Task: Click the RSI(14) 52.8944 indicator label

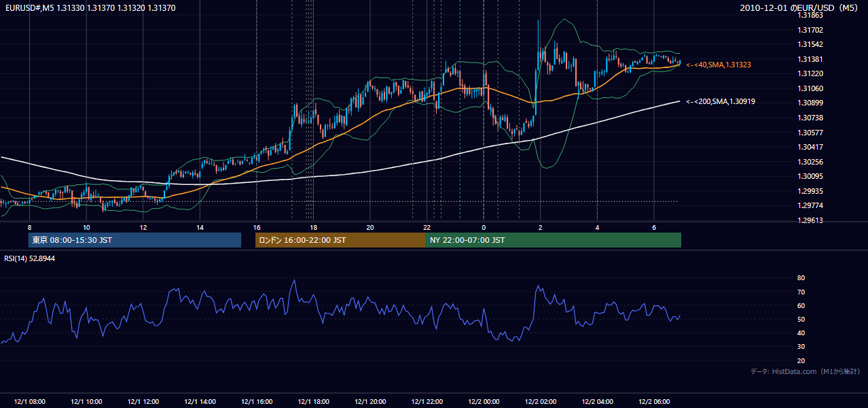Action: 30,258
